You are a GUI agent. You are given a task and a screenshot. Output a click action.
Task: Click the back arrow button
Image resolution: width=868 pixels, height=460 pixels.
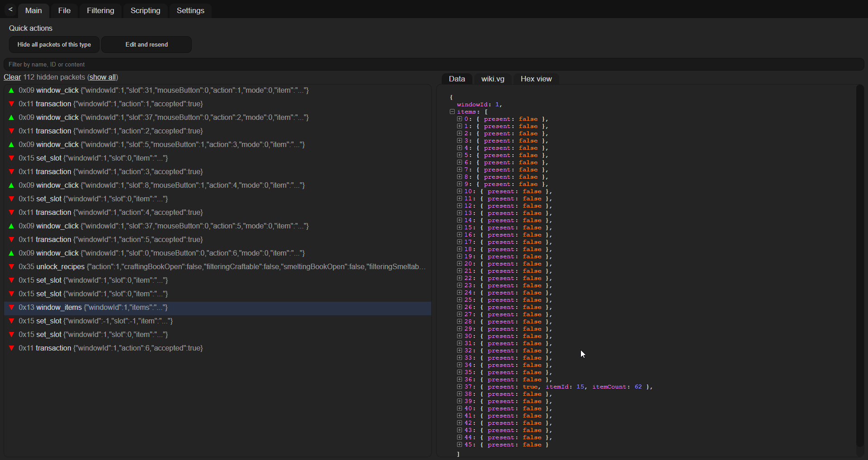[10, 10]
